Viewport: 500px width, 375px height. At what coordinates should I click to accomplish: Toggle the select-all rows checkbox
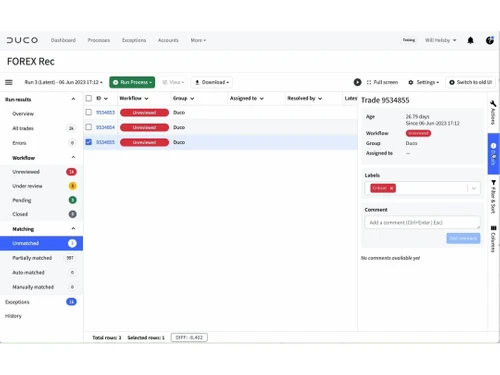pos(89,98)
